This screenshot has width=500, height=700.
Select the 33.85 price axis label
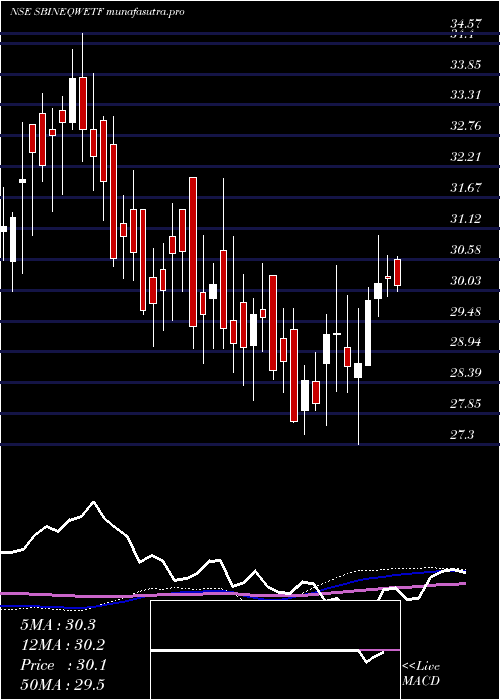pyautogui.click(x=466, y=65)
